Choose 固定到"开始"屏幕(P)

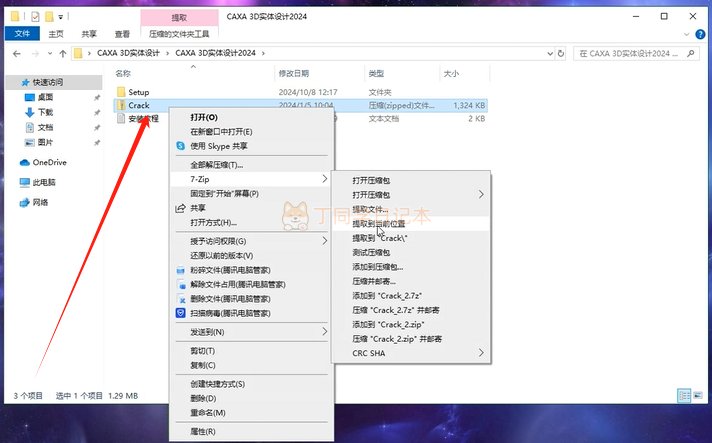224,194
